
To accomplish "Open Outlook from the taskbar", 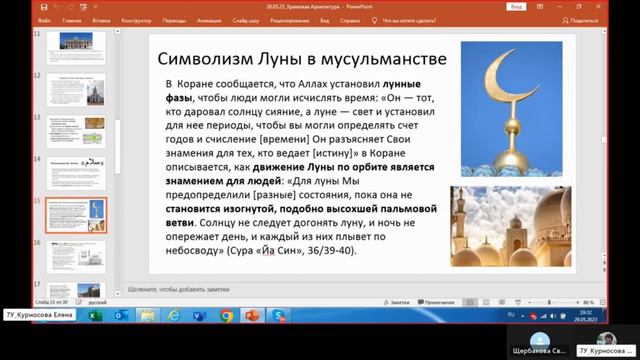I will coord(122,316).
